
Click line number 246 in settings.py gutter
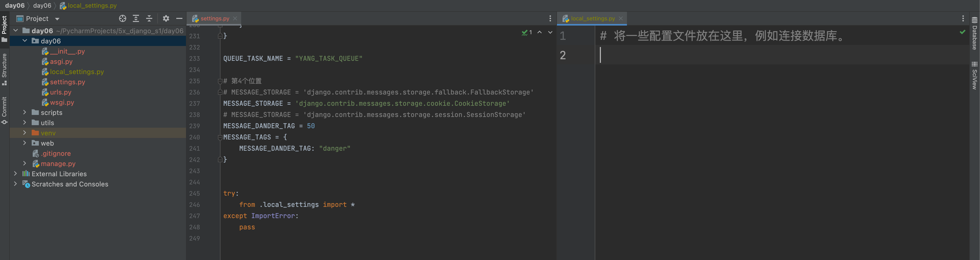click(x=194, y=205)
